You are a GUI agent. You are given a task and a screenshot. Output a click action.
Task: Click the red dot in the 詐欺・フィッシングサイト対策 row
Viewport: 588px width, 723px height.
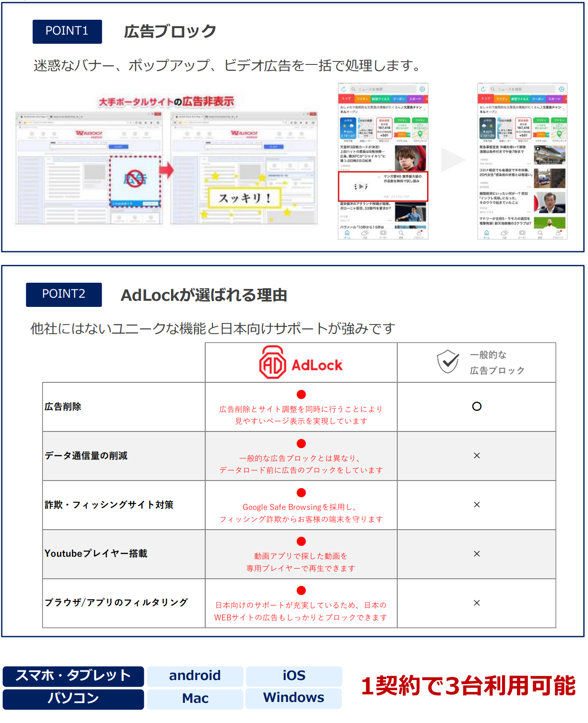pyautogui.click(x=301, y=493)
